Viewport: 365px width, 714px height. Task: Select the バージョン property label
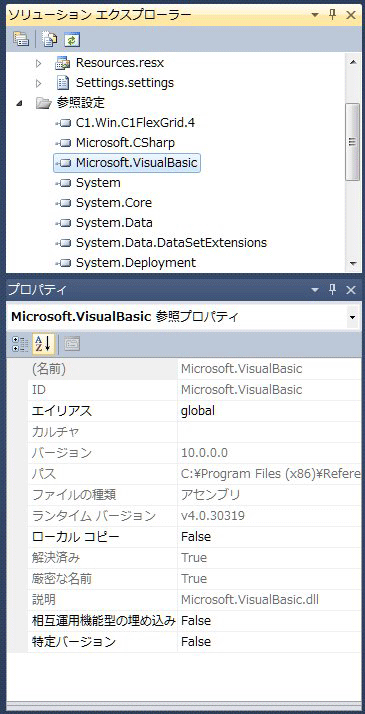pyautogui.click(x=61, y=453)
